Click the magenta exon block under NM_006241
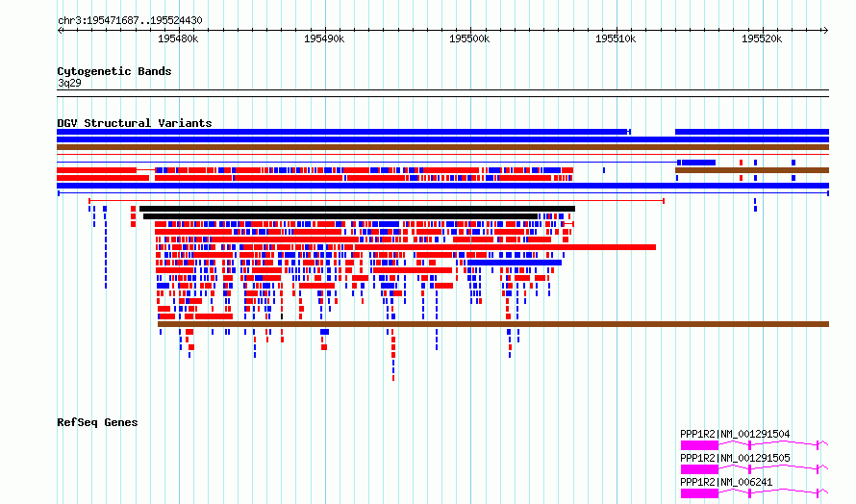Viewport: 856px width, 504px height. tap(699, 493)
